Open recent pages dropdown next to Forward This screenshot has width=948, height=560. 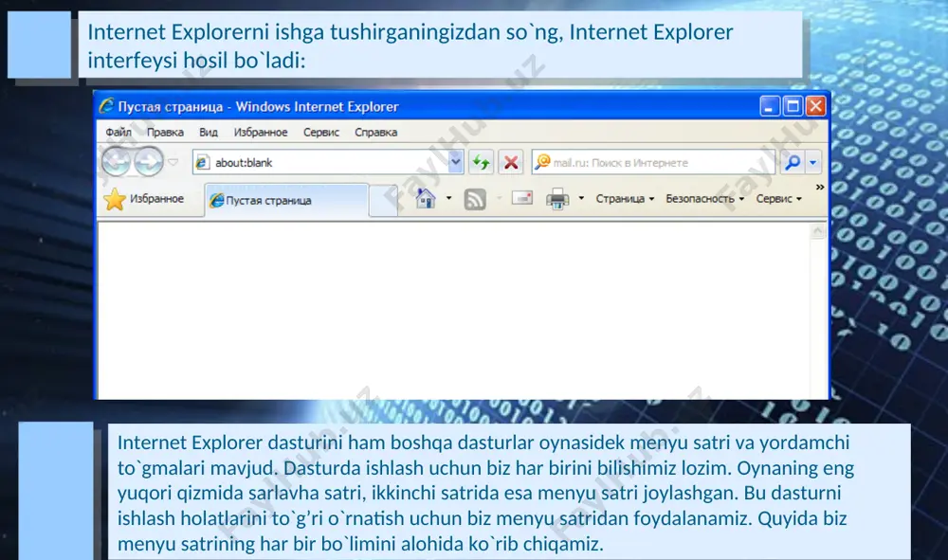click(x=173, y=162)
